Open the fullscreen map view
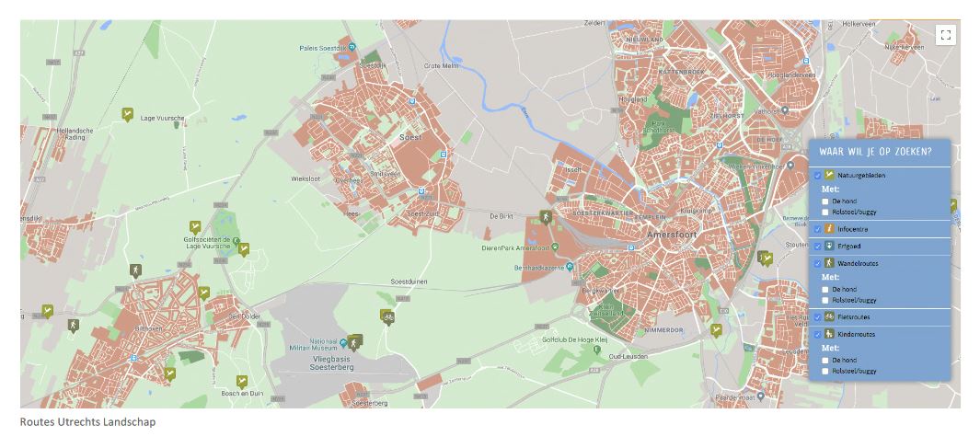The height and width of the screenshot is (448, 980). point(945,35)
